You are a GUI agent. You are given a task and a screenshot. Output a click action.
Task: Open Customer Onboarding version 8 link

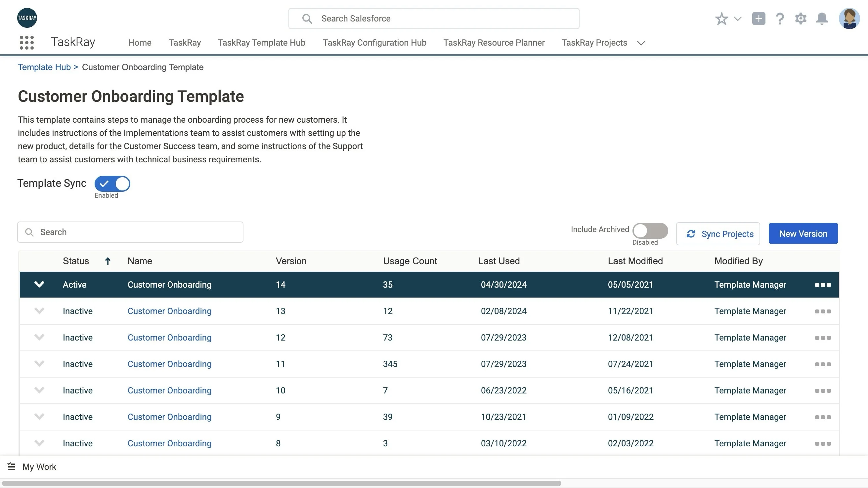pos(169,443)
